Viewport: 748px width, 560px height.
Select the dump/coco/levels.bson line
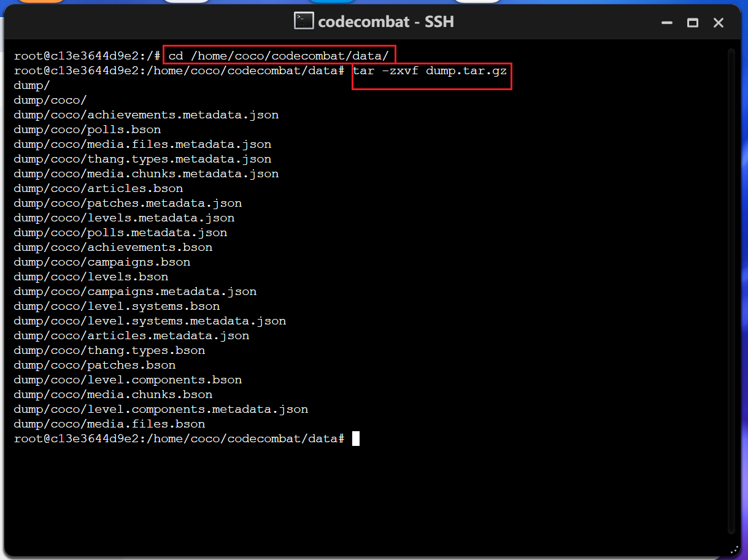91,277
